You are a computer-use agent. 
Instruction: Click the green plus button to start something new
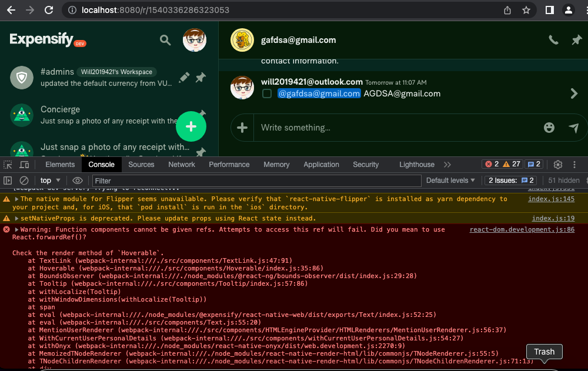191,126
